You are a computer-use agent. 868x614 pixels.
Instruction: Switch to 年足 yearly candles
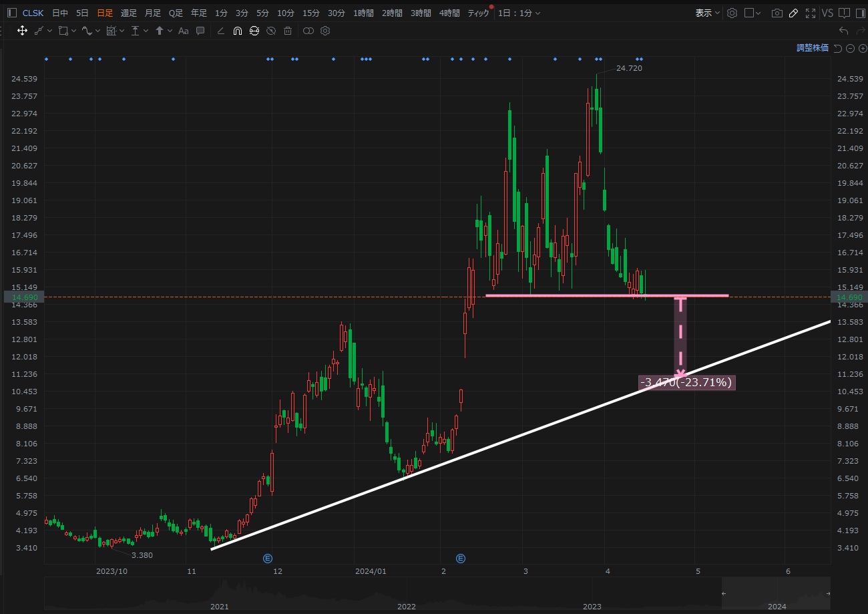click(x=199, y=13)
